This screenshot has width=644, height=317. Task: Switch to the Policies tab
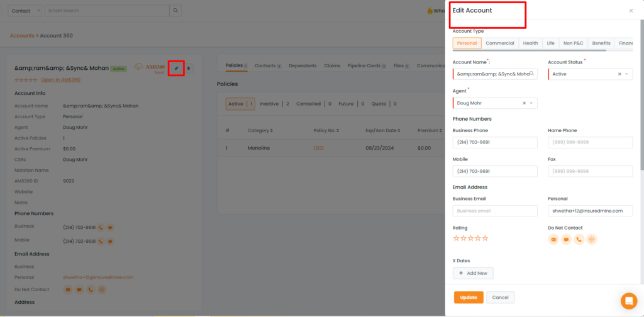[236, 65]
